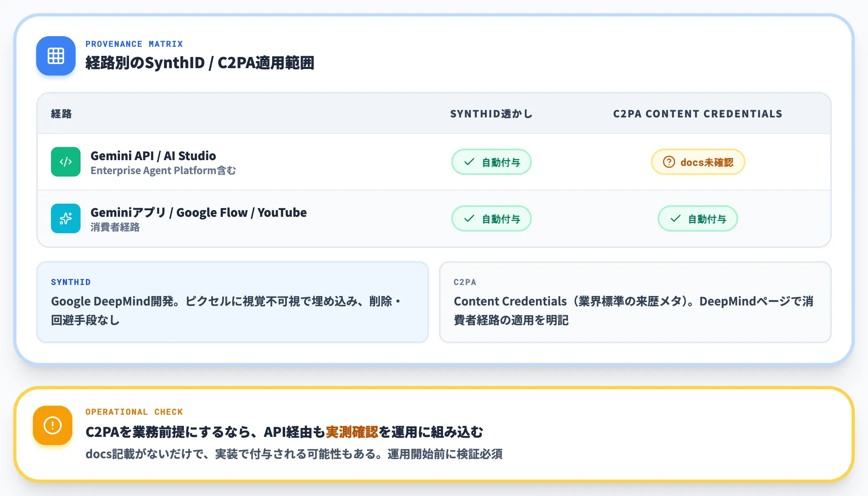
Task: Click the docs未確認 badge
Action: [x=698, y=162]
